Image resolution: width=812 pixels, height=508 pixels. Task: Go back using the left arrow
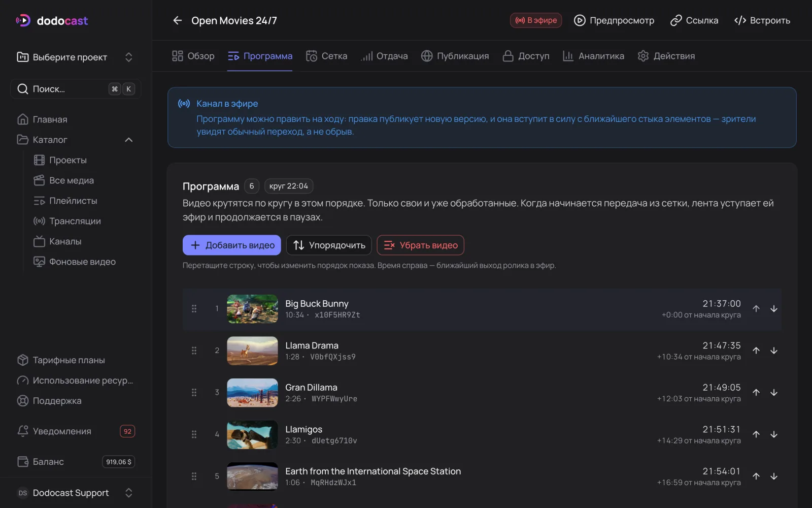pos(177,20)
